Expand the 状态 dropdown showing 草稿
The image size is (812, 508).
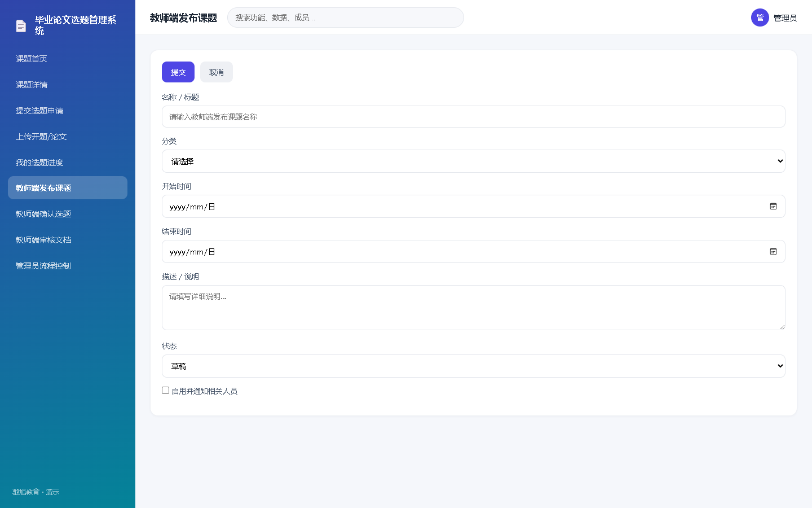click(x=474, y=366)
